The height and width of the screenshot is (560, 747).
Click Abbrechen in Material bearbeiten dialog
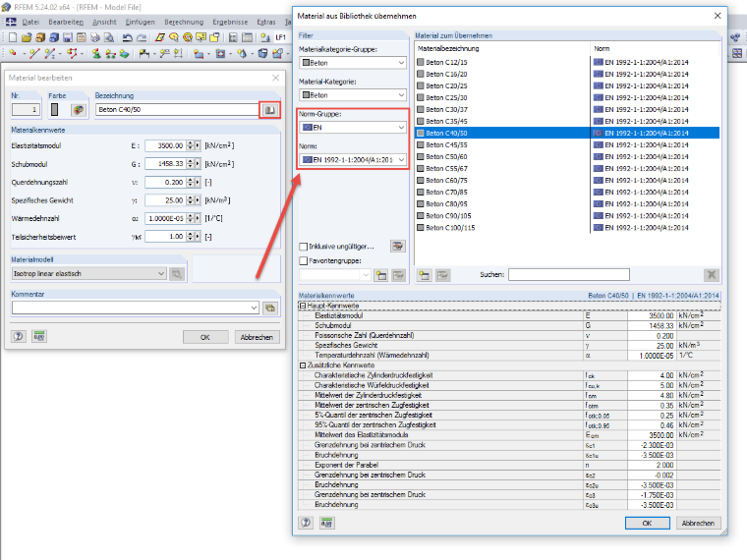tap(257, 337)
